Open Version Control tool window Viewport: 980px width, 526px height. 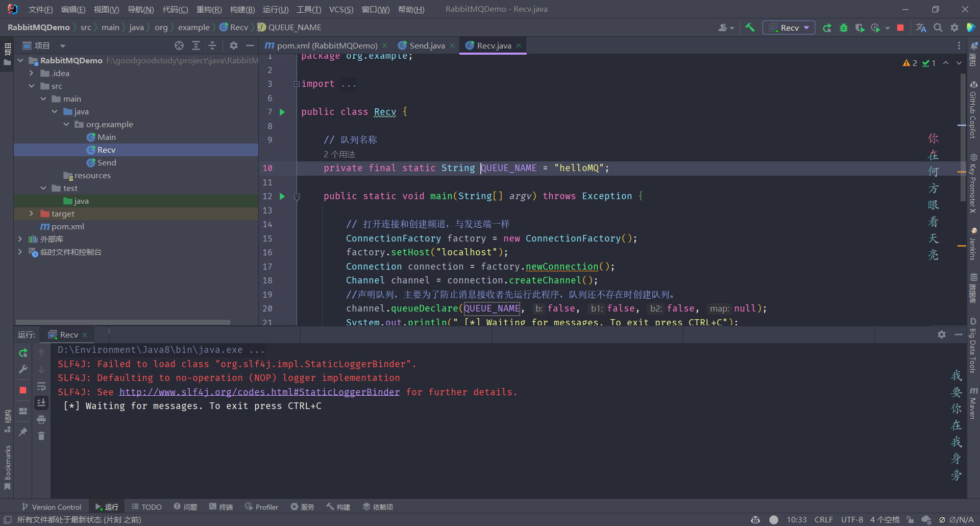[52, 507]
